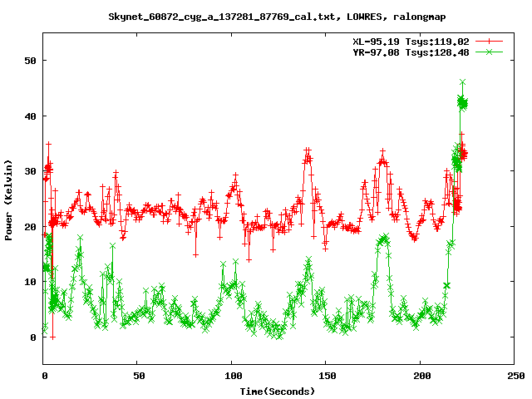Click the red XL legend line sample
Image resolution: width=532 pixels, height=399 pixels.
coord(489,42)
